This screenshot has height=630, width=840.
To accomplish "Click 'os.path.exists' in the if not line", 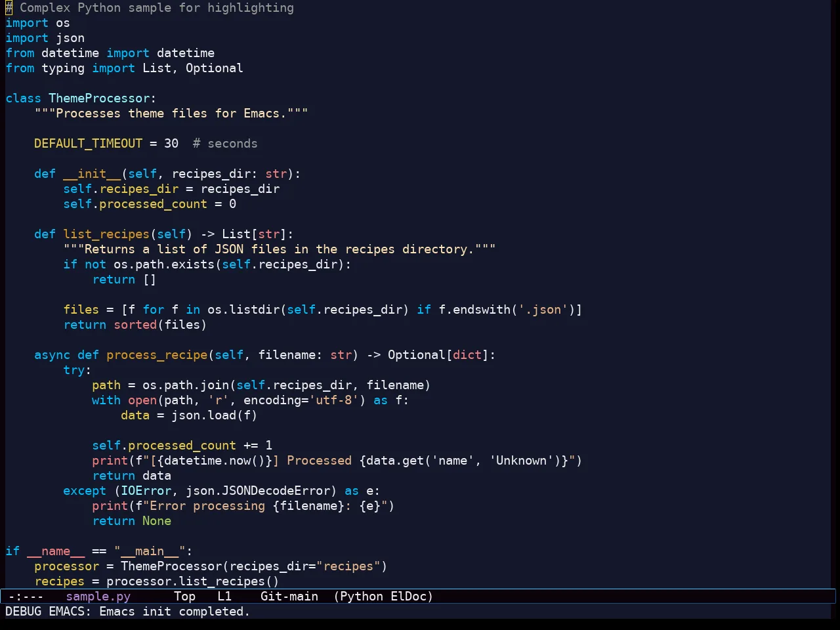I will (x=164, y=264).
